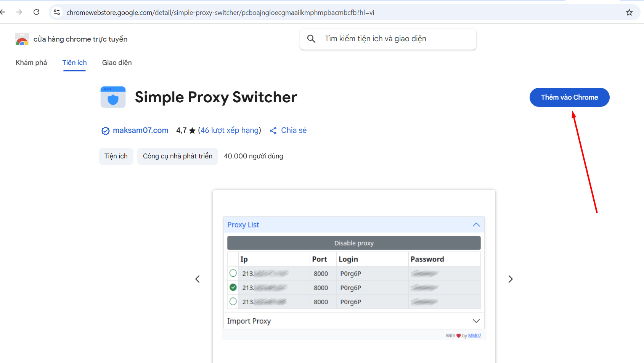The image size is (644, 363).
Task: Collapse the Proxy List section chevron
Action: (476, 225)
